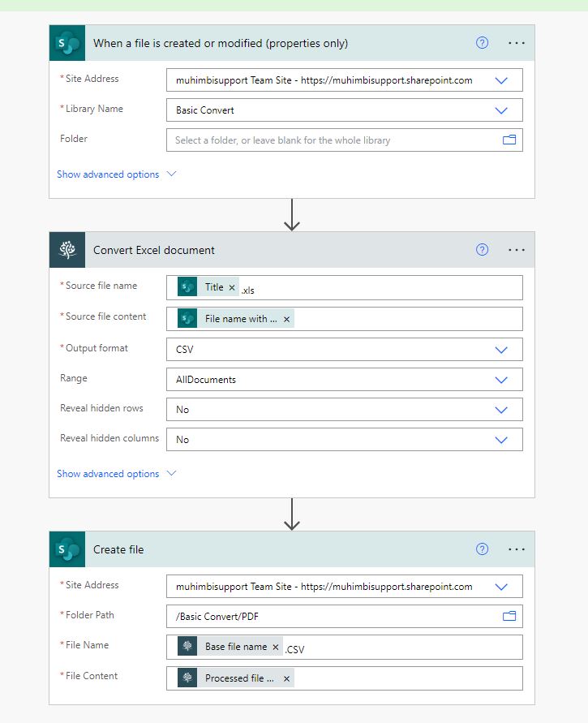588x723 pixels.
Task: Open the Site Address dropdown in the trigger
Action: click(x=500, y=80)
